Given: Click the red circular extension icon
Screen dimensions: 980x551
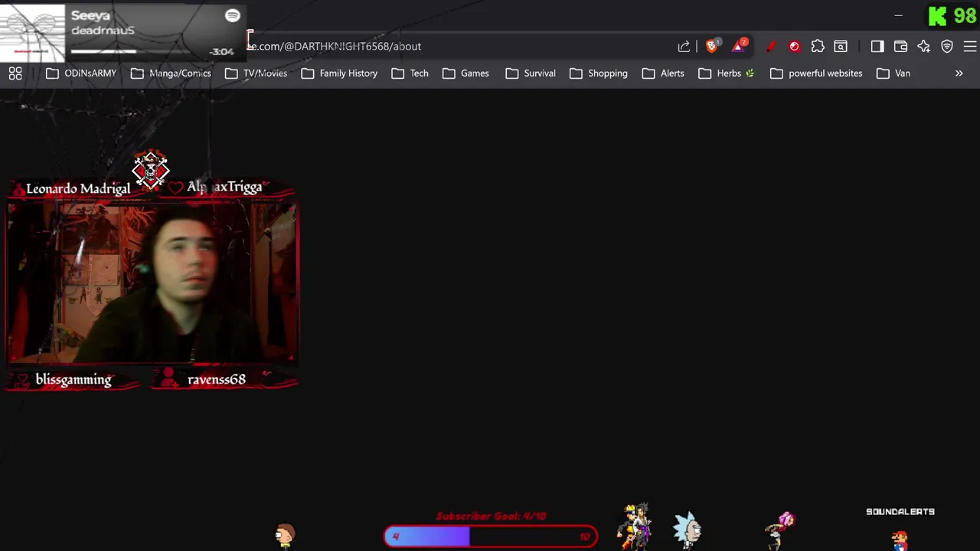Looking at the screenshot, I should pyautogui.click(x=794, y=47).
